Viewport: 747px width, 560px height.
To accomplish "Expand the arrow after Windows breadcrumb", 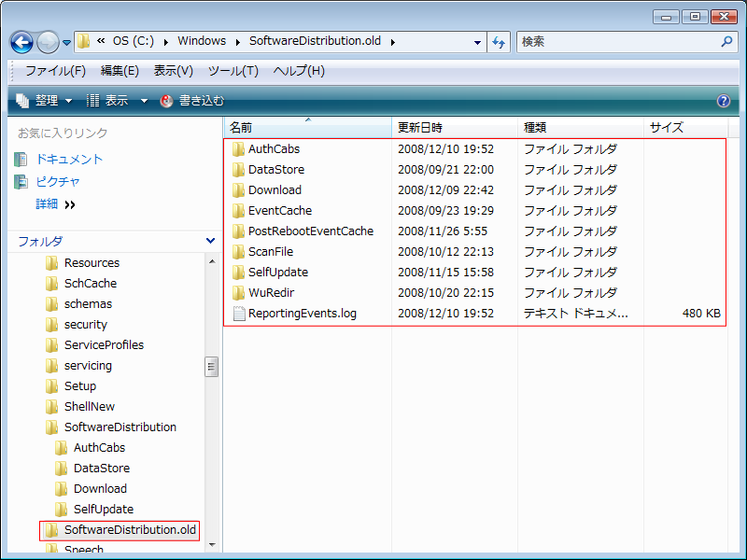I will point(237,42).
